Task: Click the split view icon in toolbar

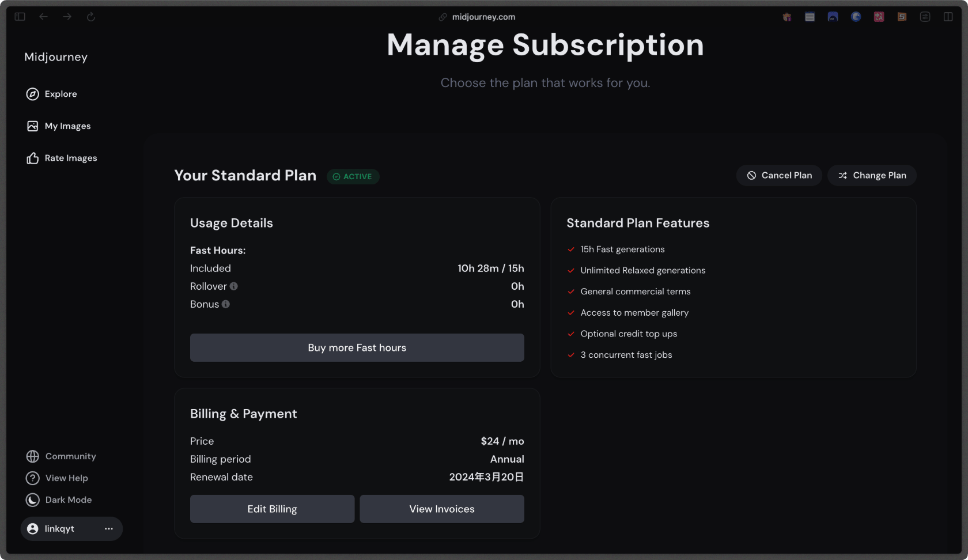Action: [948, 17]
